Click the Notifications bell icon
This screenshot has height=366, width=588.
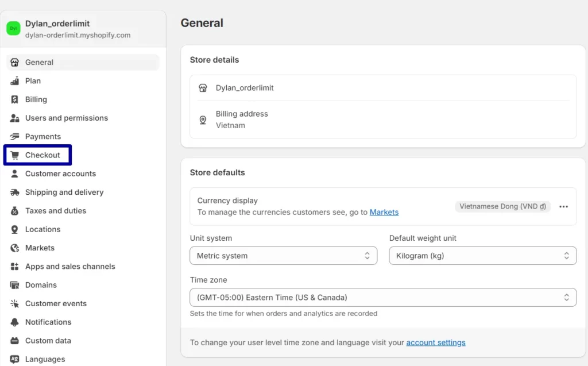click(14, 322)
